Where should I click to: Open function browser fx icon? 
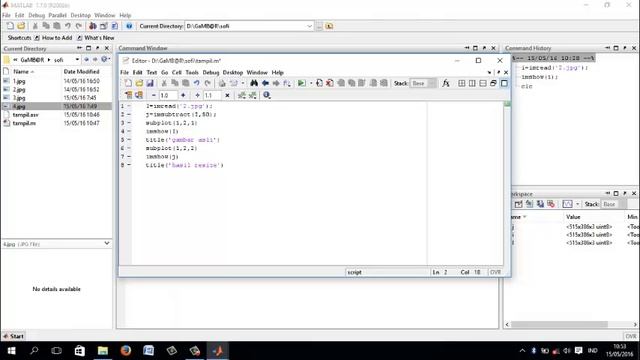(446, 83)
